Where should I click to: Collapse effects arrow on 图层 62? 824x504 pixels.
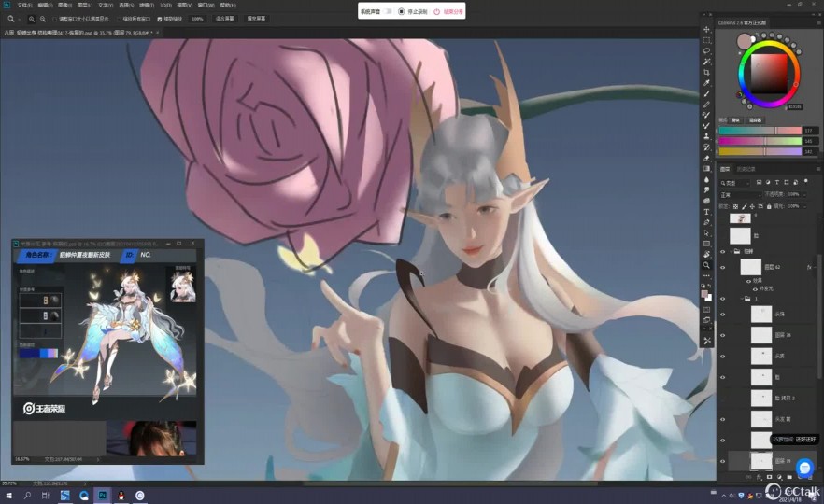coord(815,267)
